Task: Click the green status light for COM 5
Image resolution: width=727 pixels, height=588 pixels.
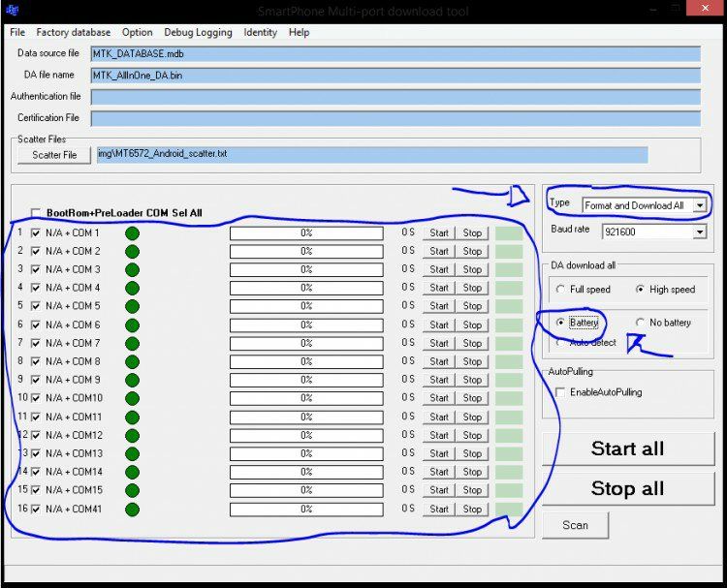Action: click(132, 306)
